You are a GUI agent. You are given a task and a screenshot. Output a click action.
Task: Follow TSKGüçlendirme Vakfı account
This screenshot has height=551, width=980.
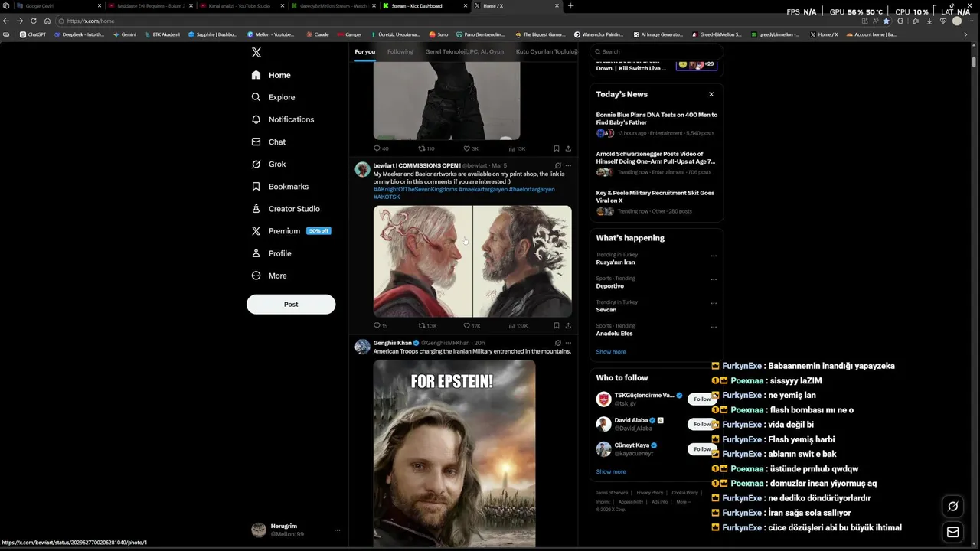pyautogui.click(x=702, y=399)
